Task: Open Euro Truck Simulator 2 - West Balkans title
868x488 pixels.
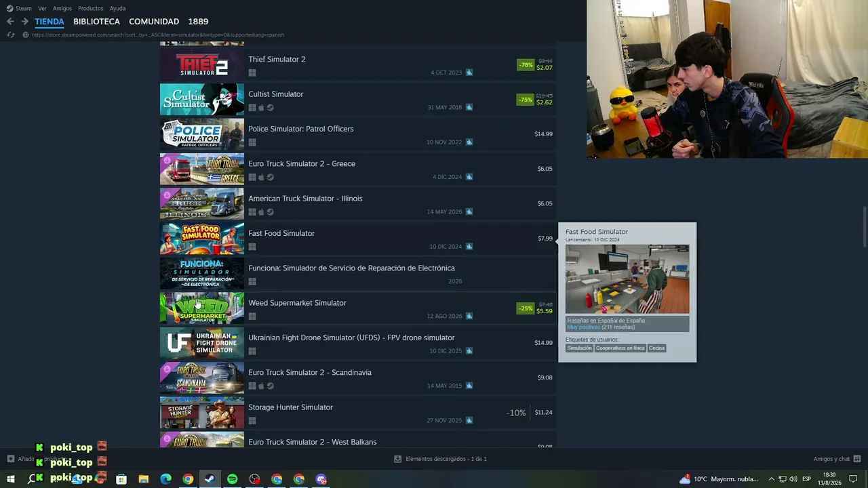Action: pos(312,442)
